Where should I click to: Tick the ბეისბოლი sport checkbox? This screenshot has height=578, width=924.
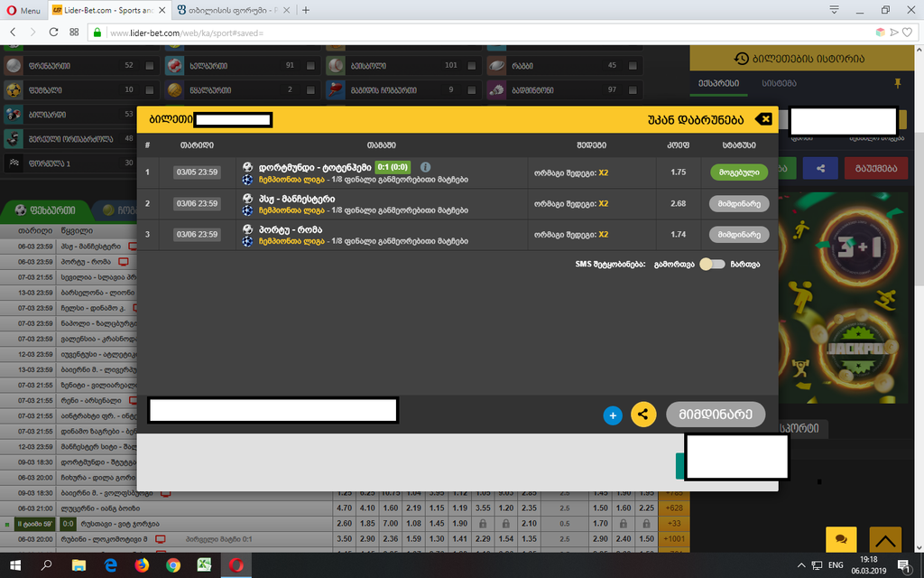click(x=471, y=65)
